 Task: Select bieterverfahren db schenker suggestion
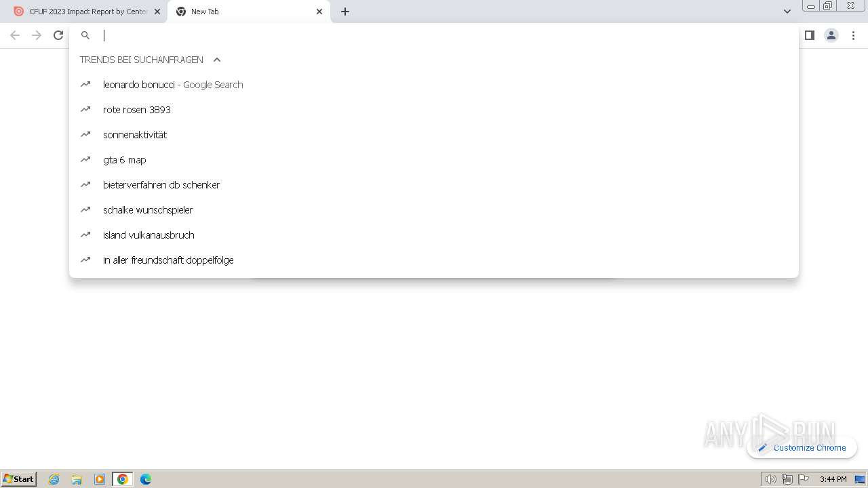[434, 185]
